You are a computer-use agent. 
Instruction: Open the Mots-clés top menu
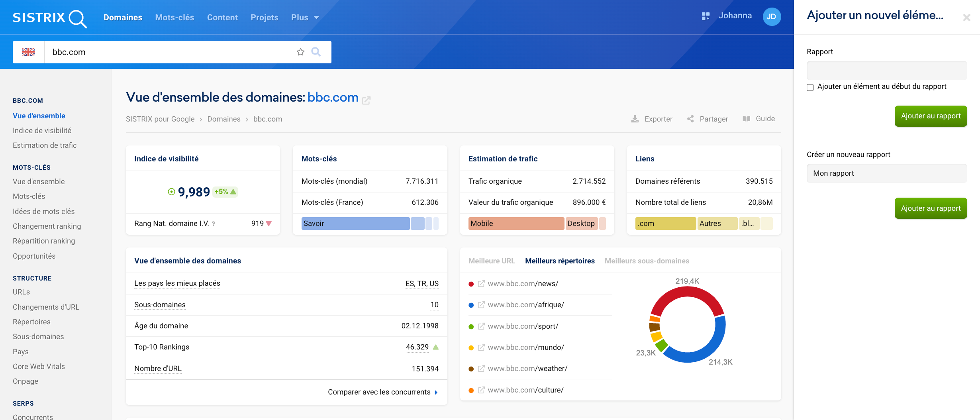tap(174, 18)
